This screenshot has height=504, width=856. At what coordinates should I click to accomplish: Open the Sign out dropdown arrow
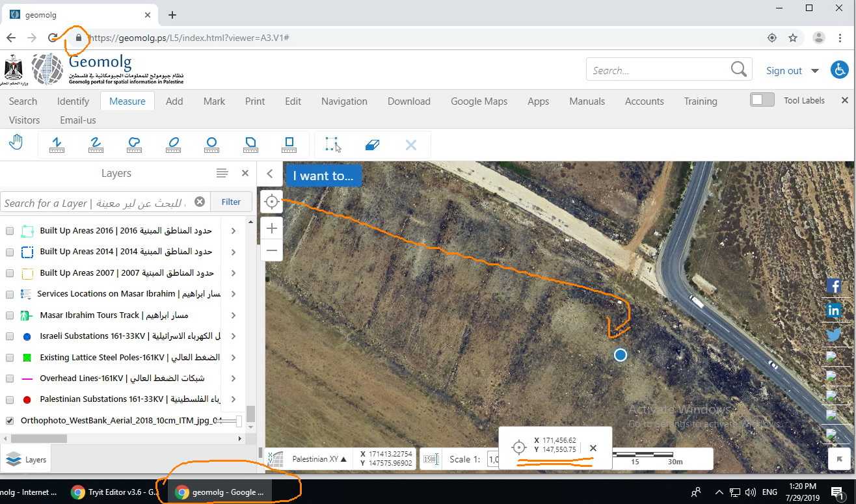(815, 71)
